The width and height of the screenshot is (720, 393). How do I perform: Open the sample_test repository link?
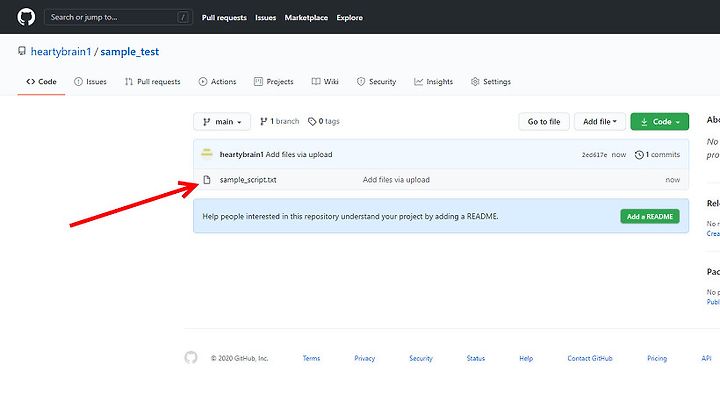129,51
